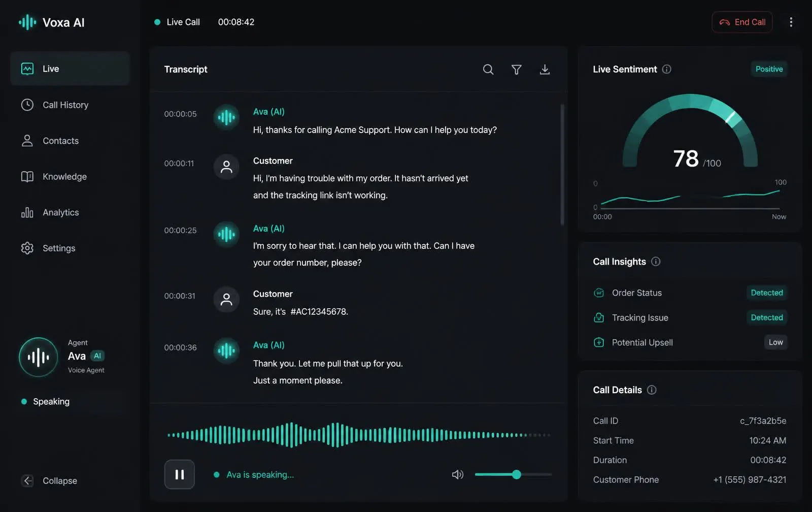Open the transcript filter funnel icon
The width and height of the screenshot is (812, 512).
pyautogui.click(x=516, y=70)
